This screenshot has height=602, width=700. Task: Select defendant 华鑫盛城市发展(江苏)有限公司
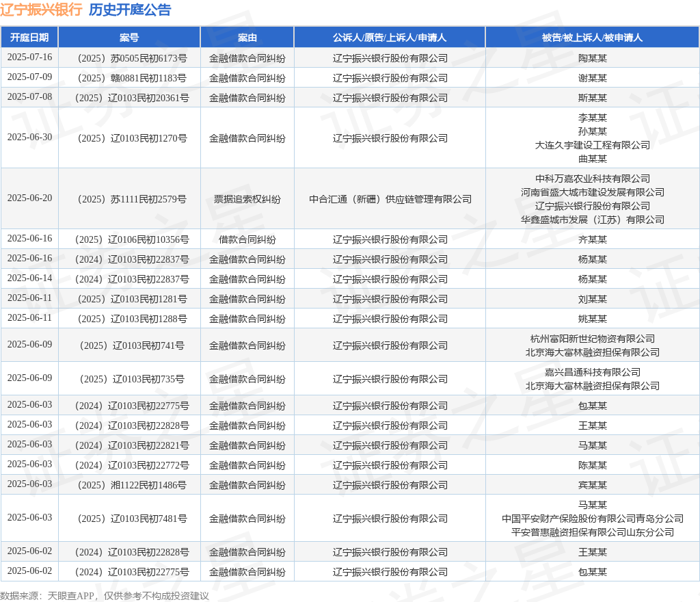pos(593,220)
